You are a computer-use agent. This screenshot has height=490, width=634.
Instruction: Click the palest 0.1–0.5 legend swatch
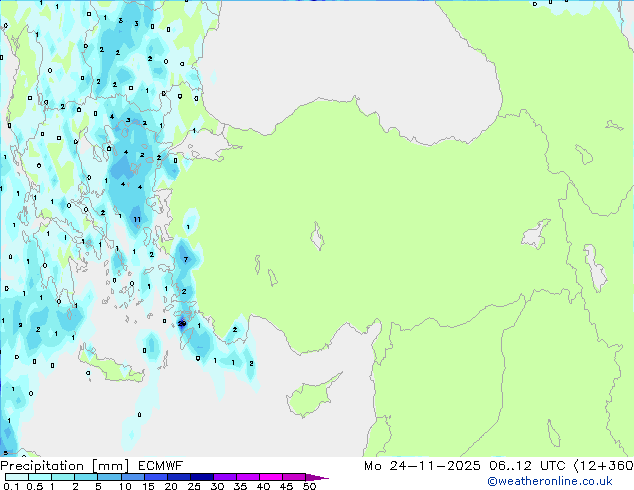17,477
